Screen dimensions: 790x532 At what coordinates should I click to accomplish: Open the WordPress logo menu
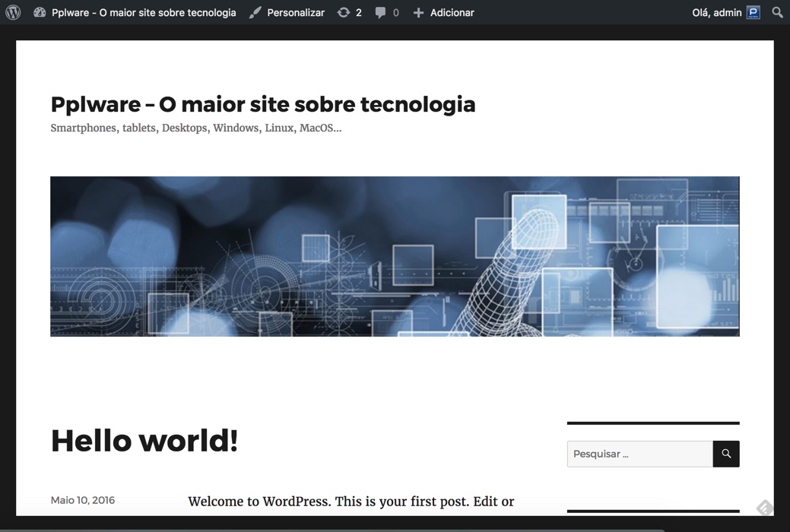pyautogui.click(x=13, y=12)
